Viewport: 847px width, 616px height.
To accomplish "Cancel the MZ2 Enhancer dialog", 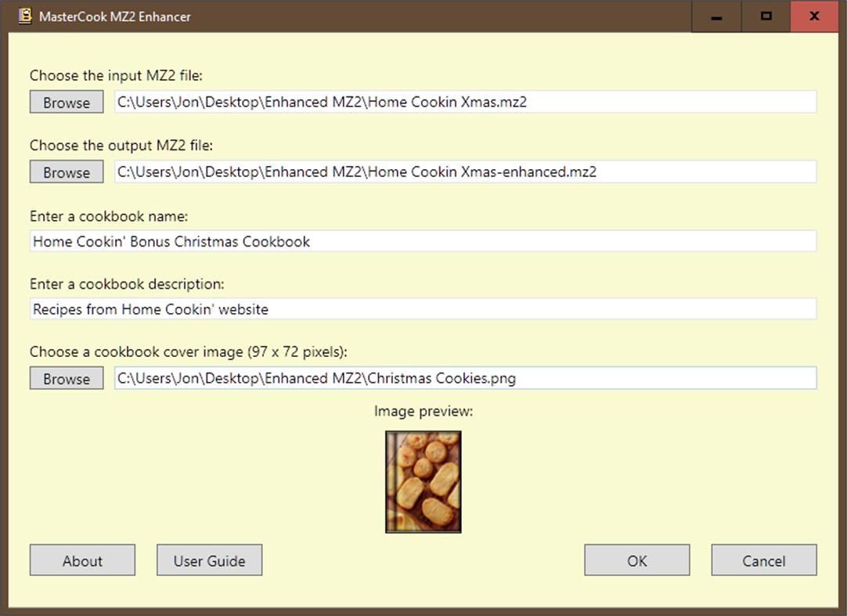I will (763, 560).
